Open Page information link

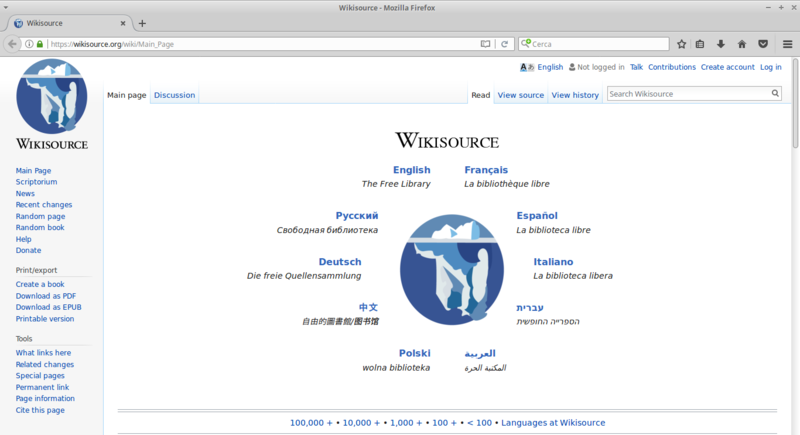[x=45, y=398]
